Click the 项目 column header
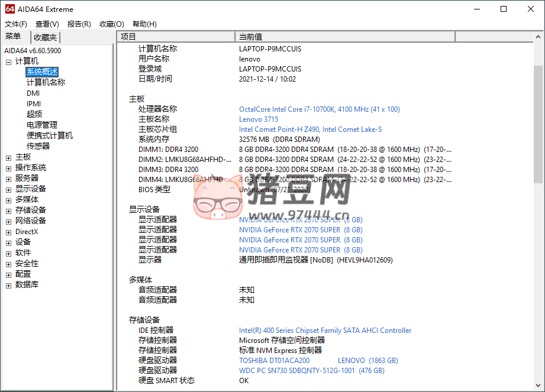 176,37
